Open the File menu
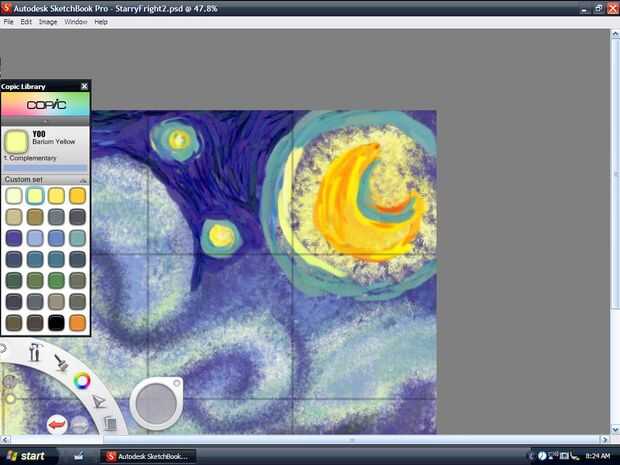The height and width of the screenshot is (465, 620). (8, 22)
